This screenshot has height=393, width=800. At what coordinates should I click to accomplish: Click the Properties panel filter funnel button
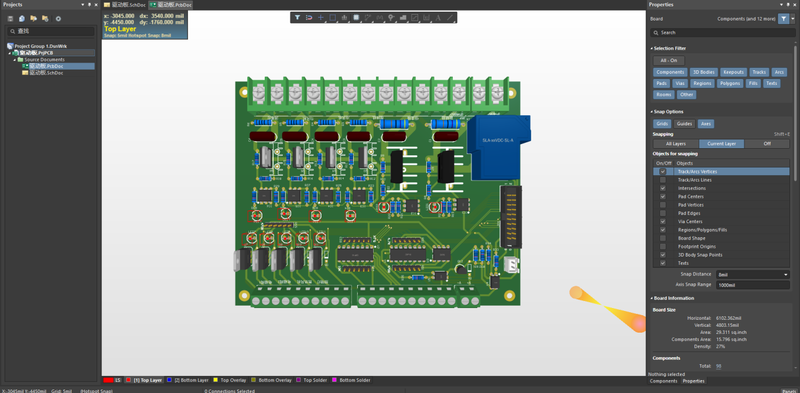click(x=783, y=19)
